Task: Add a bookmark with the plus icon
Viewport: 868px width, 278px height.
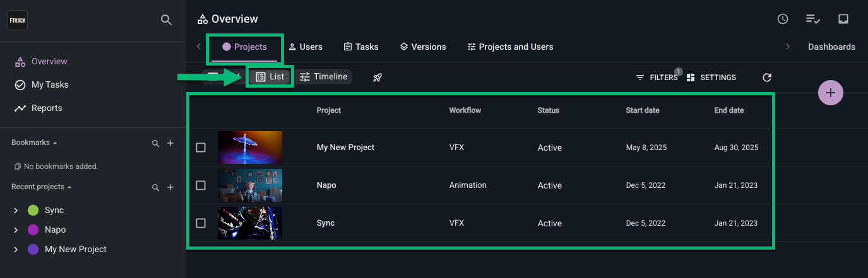Action: click(170, 144)
